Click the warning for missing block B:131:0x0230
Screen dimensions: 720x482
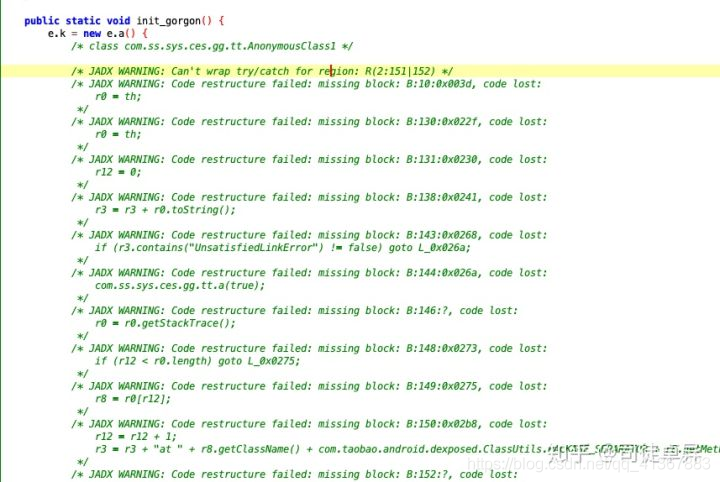click(309, 159)
